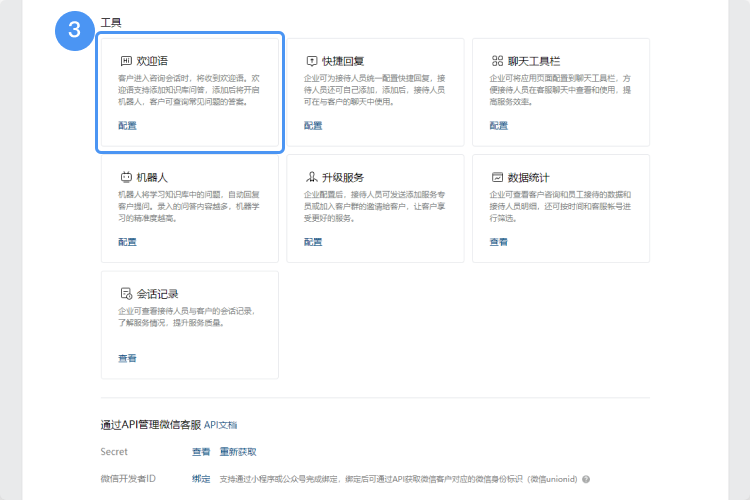Click 重新获取 to regenerate the Secret
This screenshot has height=500, width=750.
pos(238,452)
